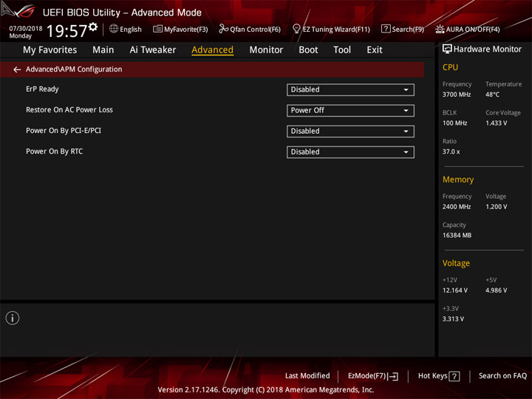
Task: Launch EZ Tuning Wizard(F11)
Action: (x=336, y=30)
